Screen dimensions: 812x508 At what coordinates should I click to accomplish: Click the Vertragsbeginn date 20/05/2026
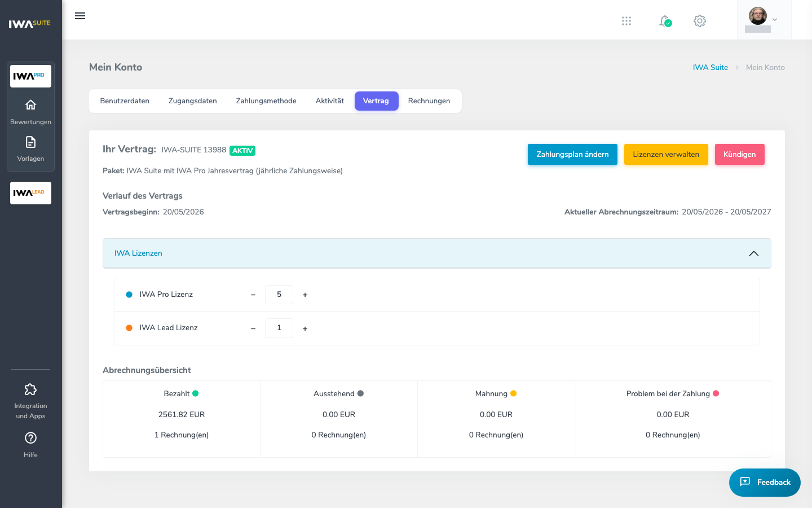pos(183,212)
